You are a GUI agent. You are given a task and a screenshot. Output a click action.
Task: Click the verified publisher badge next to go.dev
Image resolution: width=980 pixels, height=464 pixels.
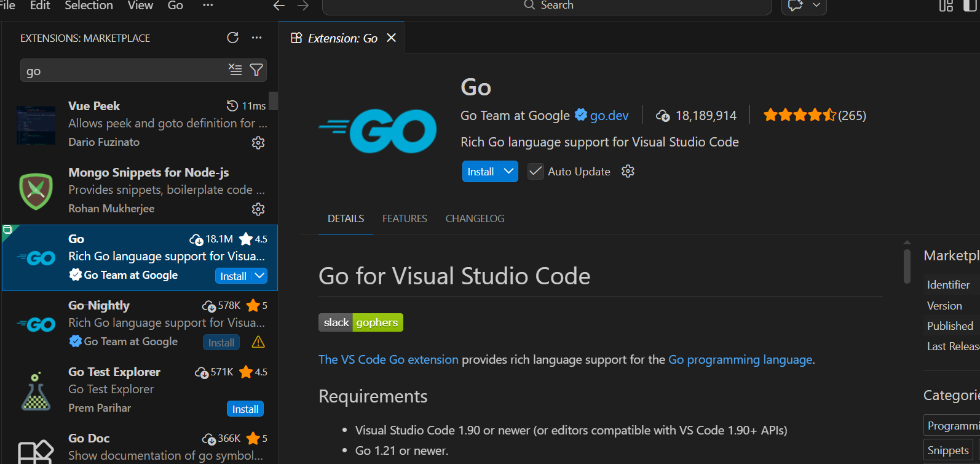click(580, 114)
